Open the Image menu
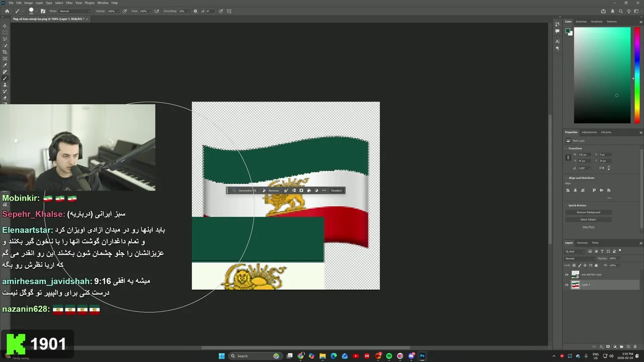Image resolution: width=644 pixels, height=362 pixels. pos(29,3)
